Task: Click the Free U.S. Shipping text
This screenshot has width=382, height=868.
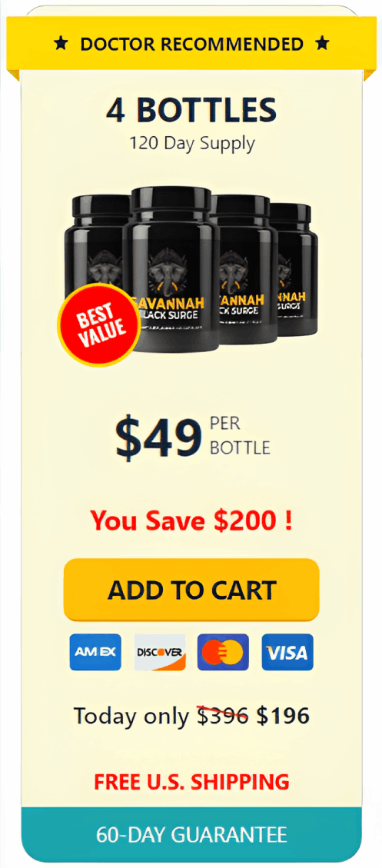Action: pos(191,782)
